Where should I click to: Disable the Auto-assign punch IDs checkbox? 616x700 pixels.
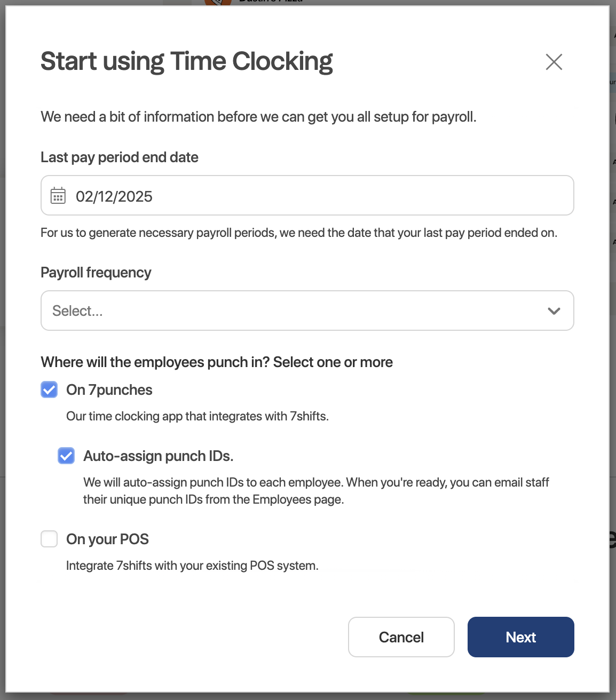coord(66,456)
